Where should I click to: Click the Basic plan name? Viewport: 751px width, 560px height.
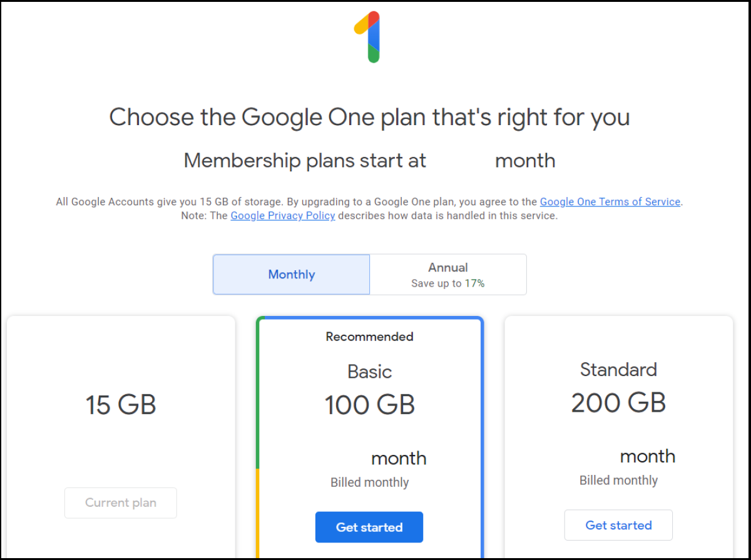[369, 372]
